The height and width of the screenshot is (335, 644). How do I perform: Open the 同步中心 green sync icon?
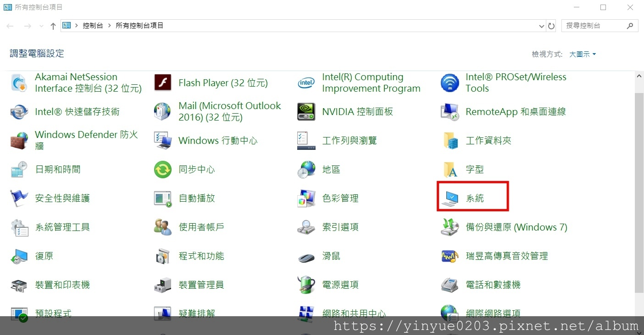tap(163, 170)
